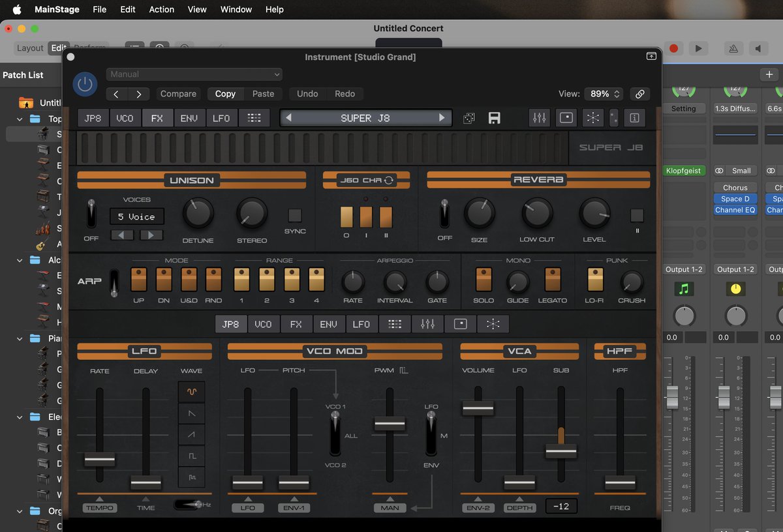Click next plugin setting arrow button

click(138, 94)
